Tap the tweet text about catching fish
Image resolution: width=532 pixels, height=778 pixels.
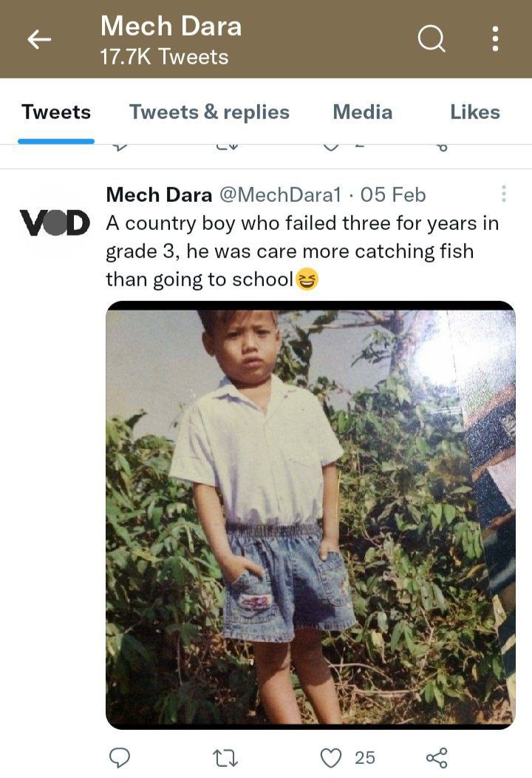coord(302,251)
